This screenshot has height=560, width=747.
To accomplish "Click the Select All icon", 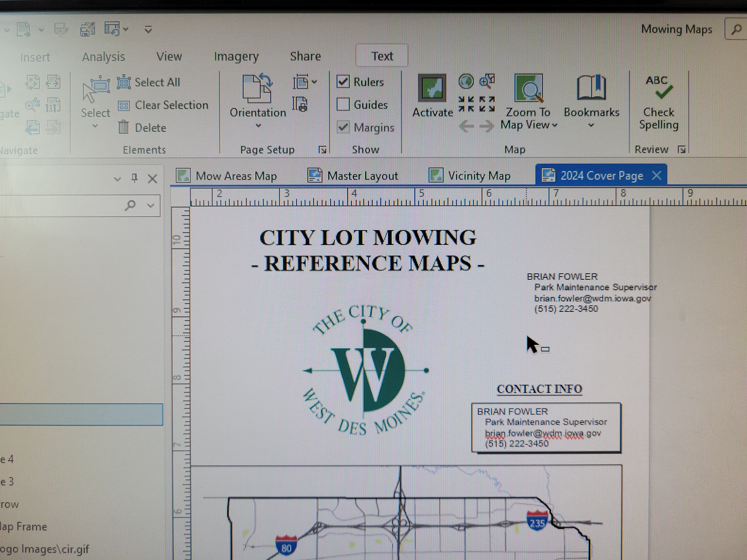I will (124, 82).
